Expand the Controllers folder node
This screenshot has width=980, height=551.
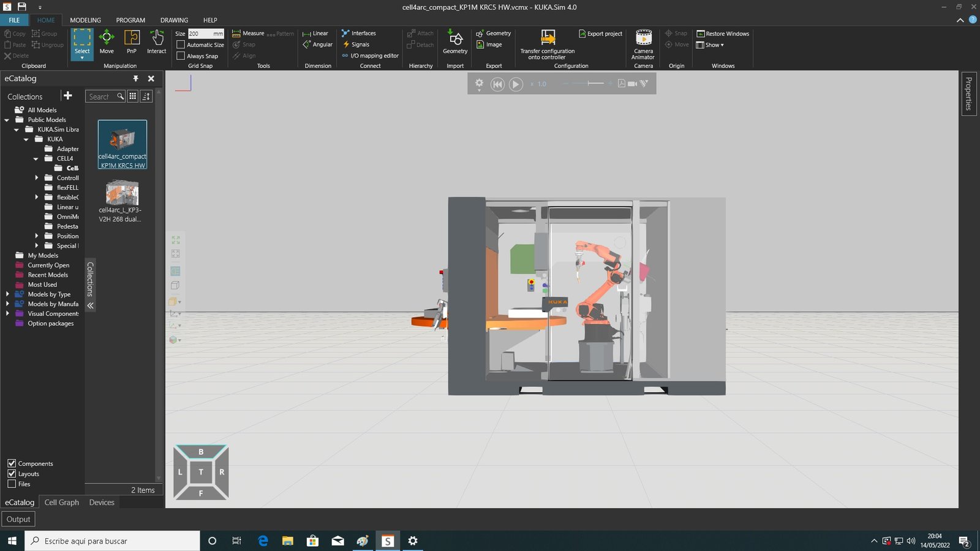click(x=36, y=178)
